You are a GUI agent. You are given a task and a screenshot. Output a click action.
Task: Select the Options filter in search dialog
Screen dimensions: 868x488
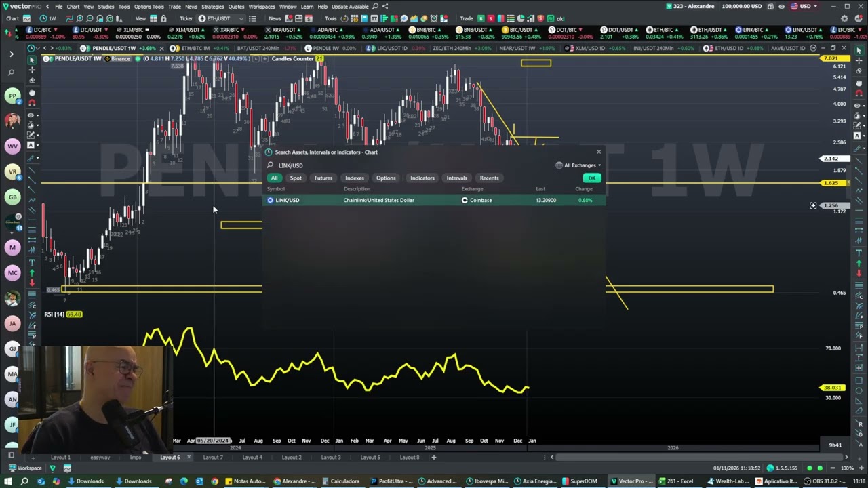point(386,178)
